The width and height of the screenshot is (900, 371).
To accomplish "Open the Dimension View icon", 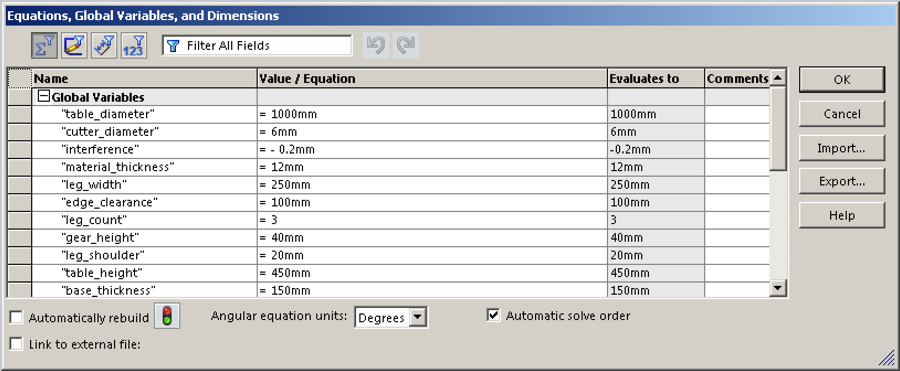I will tap(104, 45).
